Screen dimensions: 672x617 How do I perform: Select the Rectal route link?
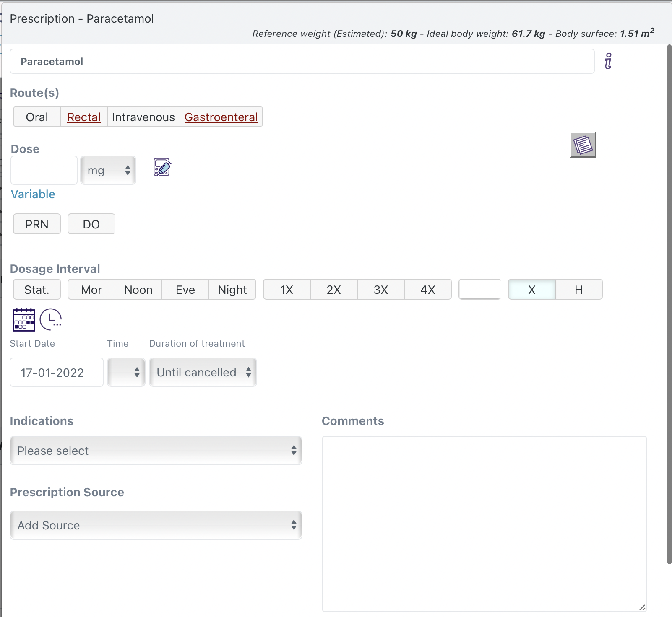coord(83,117)
